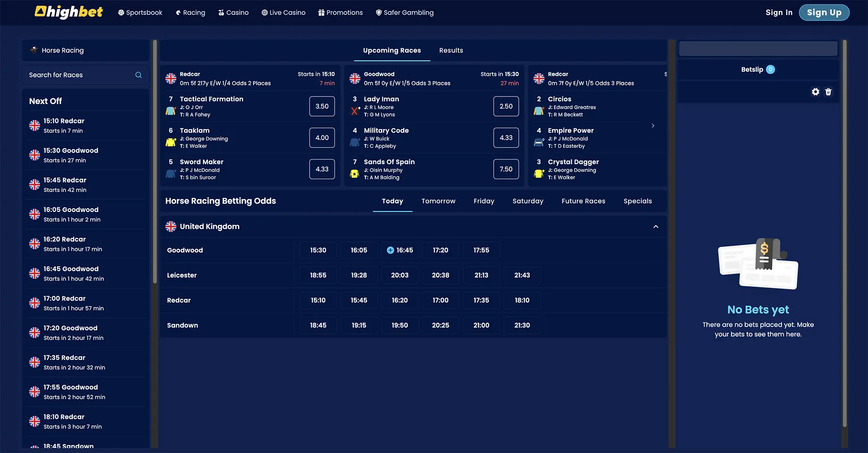This screenshot has height=453, width=868.
Task: Click the Taaklam yellow jockey silk icon
Action: coord(171,142)
